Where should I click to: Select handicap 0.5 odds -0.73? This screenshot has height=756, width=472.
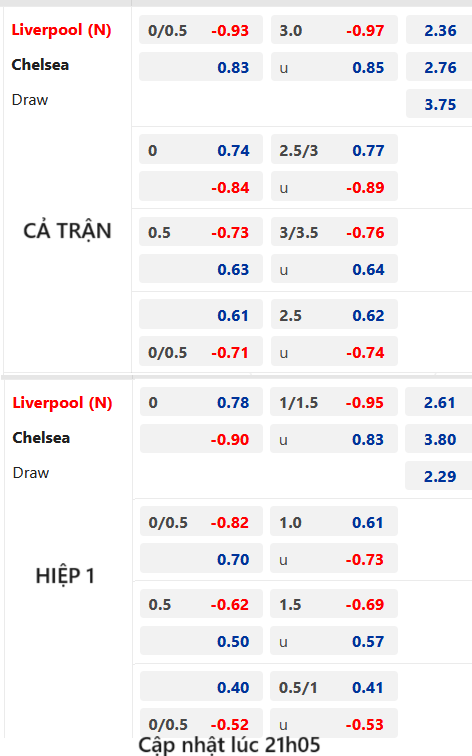(201, 232)
